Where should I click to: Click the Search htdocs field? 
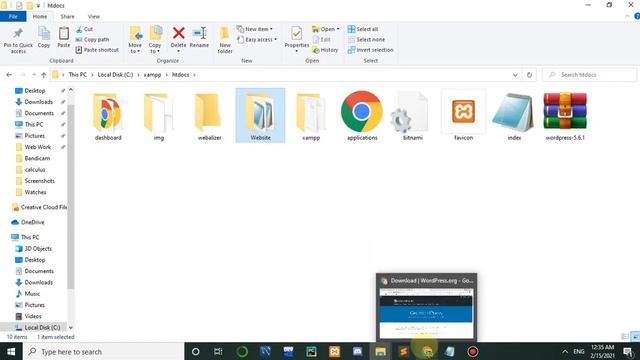pos(589,75)
